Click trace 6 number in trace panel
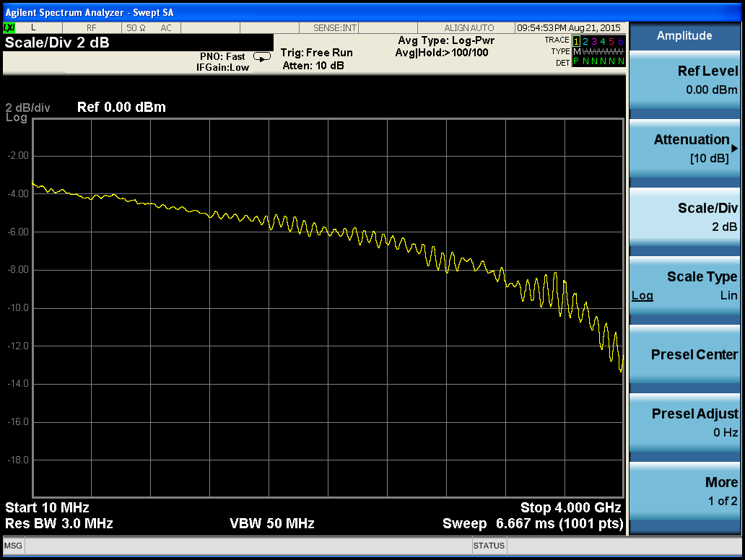 (x=620, y=40)
